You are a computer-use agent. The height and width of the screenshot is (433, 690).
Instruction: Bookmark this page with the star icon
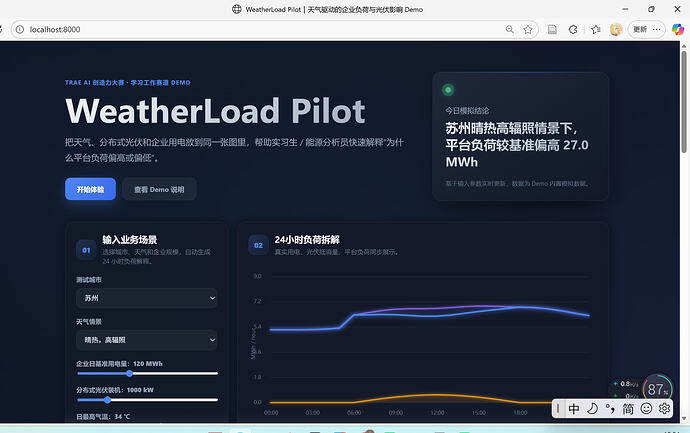[x=528, y=29]
